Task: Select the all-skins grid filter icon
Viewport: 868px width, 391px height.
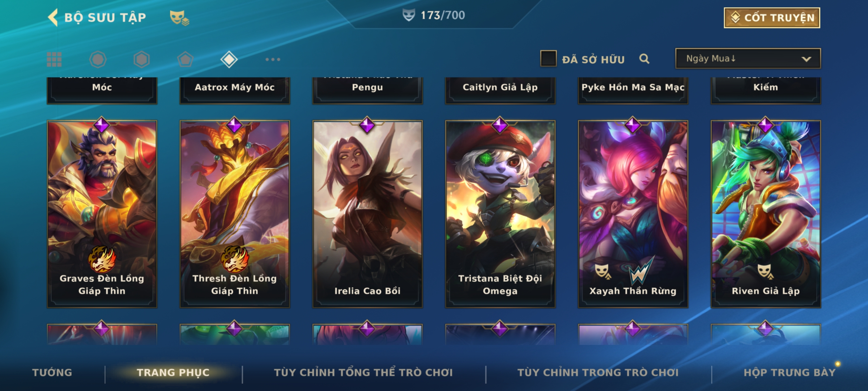Action: click(x=54, y=59)
